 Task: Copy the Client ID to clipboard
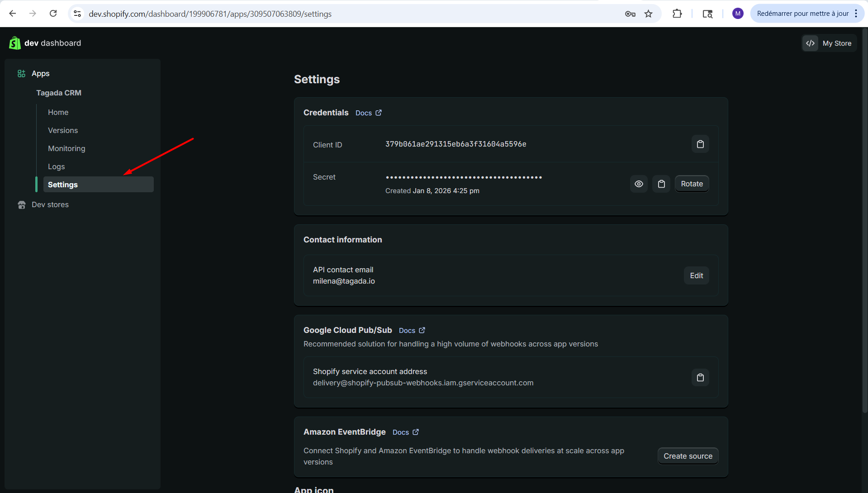tap(700, 144)
